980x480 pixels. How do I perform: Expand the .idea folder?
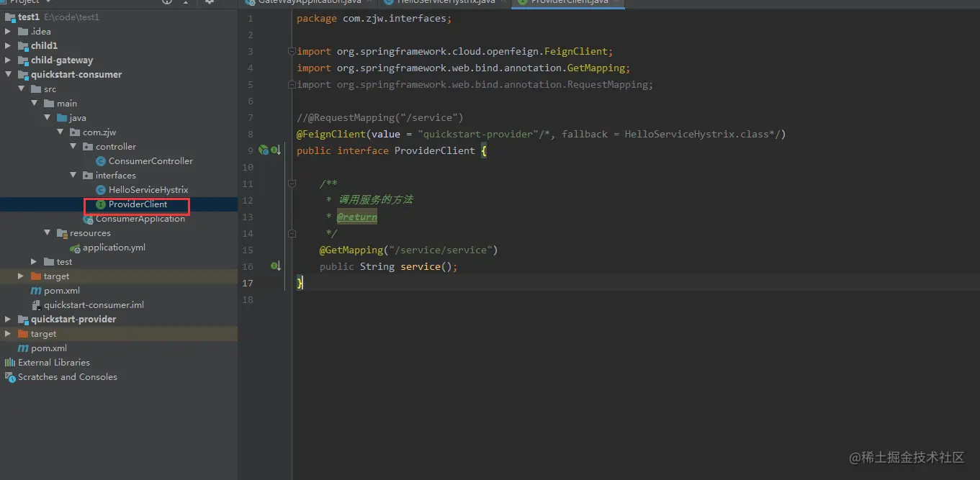pyautogui.click(x=9, y=32)
